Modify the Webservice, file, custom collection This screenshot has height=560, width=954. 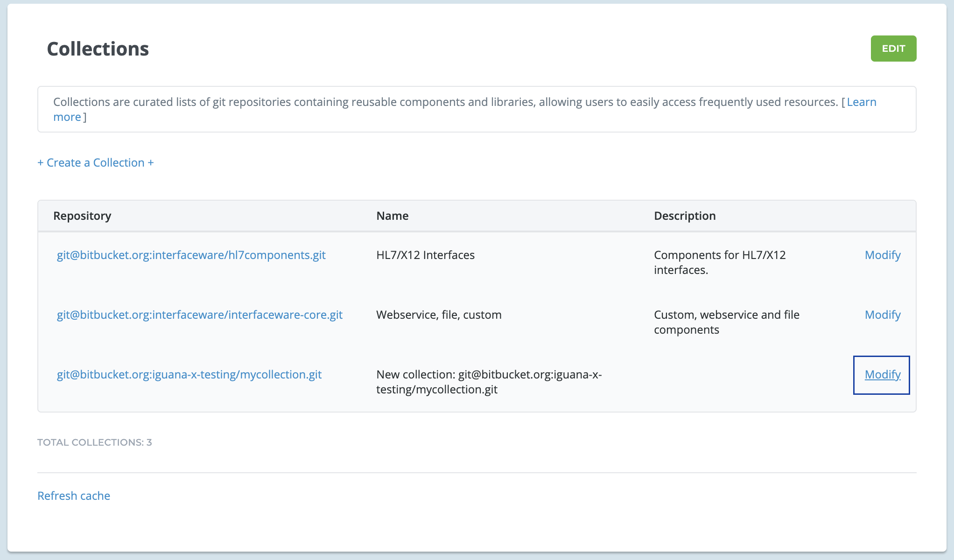(882, 315)
